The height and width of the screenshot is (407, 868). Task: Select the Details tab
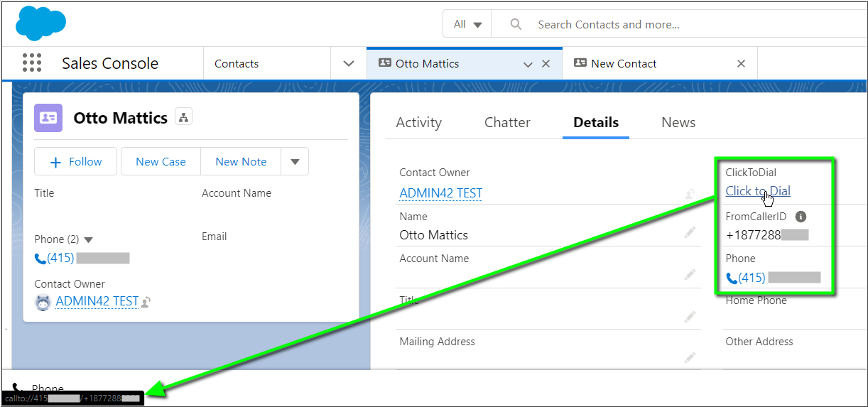click(x=596, y=122)
